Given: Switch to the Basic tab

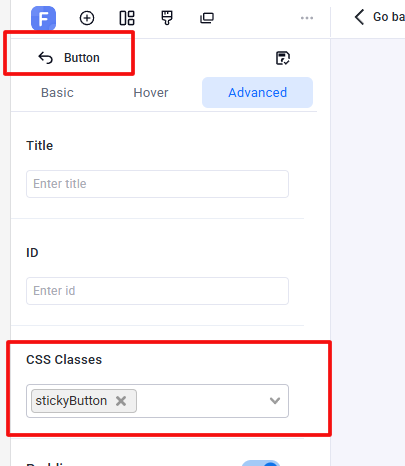Looking at the screenshot, I should (57, 93).
